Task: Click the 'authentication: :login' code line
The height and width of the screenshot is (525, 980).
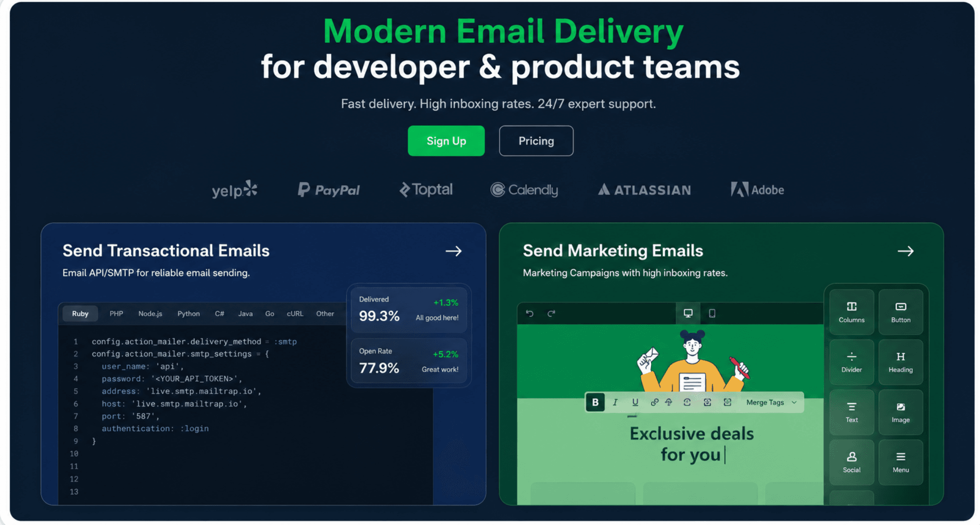Action: tap(155, 429)
